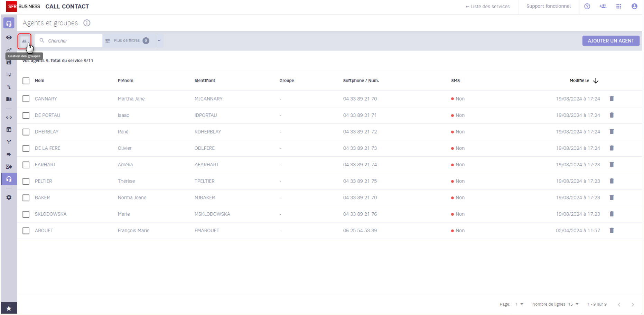Select the CANNARY row checkbox
Image resolution: width=644 pixels, height=315 pixels.
coord(26,99)
